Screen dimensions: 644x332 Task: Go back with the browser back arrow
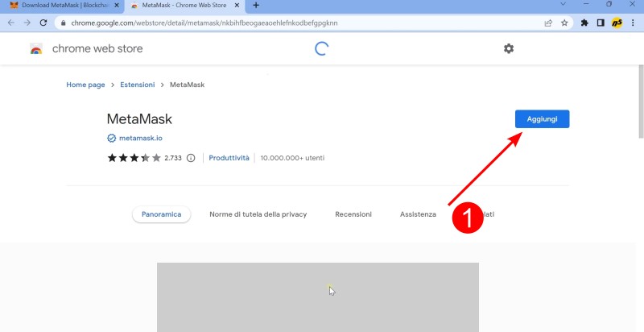point(11,23)
